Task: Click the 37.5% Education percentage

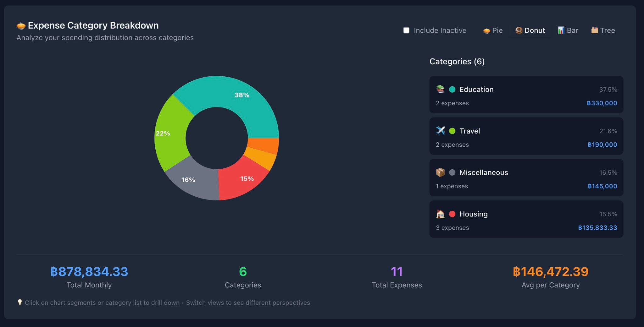Action: [x=608, y=90]
